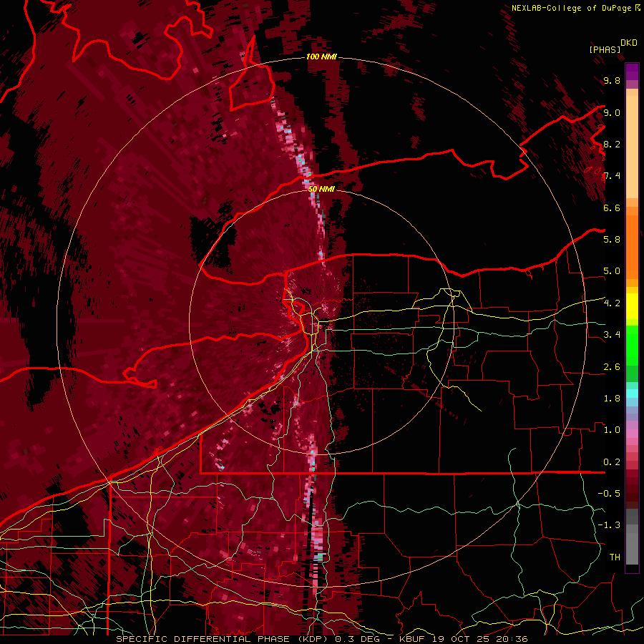The width and height of the screenshot is (644, 644).
Task: Pick the cyan segment of the color bar
Action: click(x=632, y=394)
